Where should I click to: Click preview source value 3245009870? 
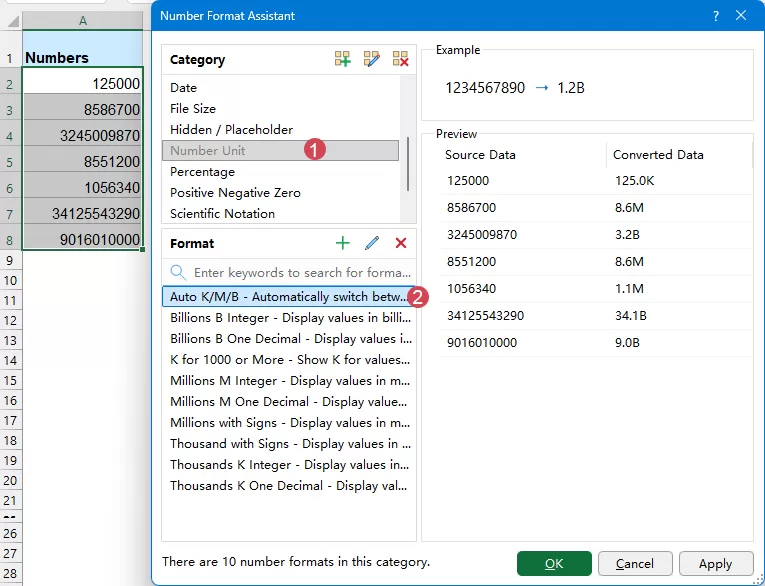482,235
